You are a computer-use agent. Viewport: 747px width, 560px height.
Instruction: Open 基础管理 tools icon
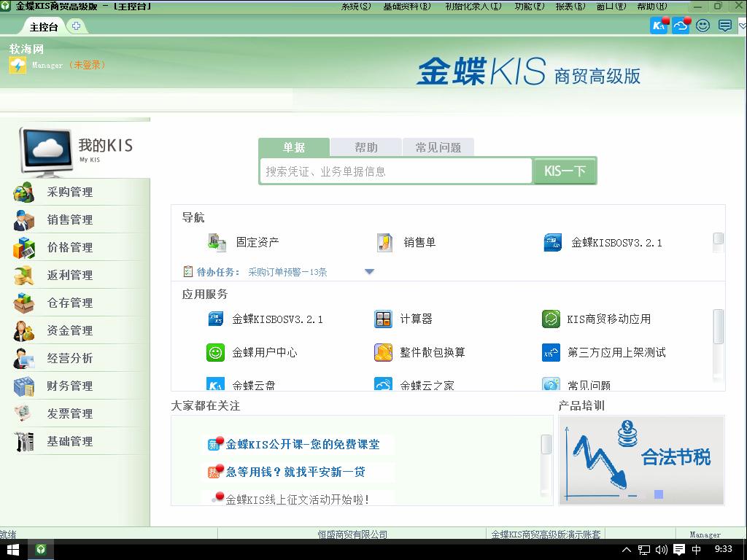24,441
